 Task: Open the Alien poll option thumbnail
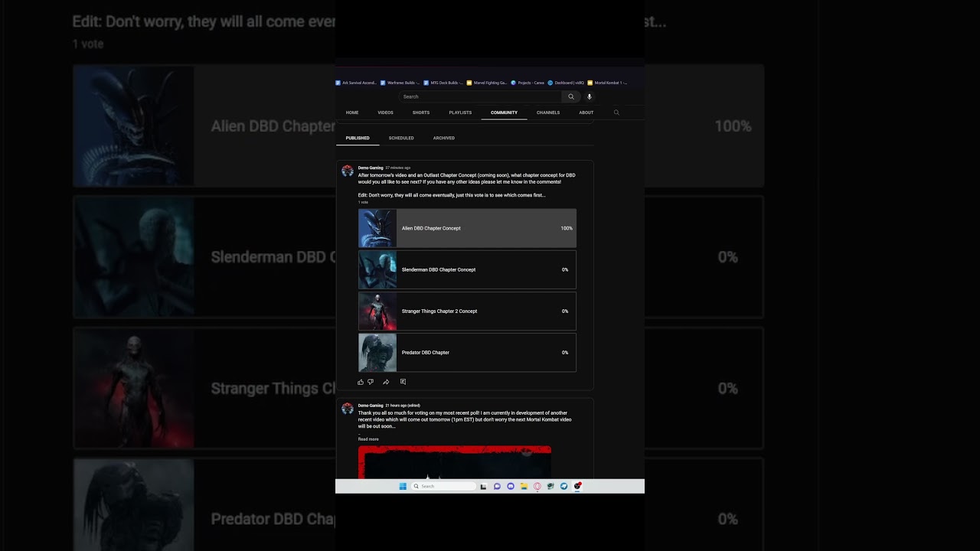[377, 228]
